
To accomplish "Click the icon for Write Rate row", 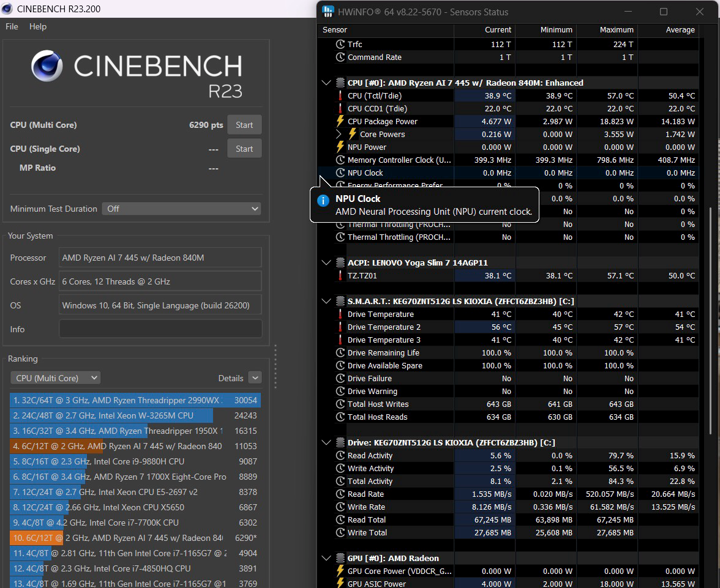I will tap(340, 507).
